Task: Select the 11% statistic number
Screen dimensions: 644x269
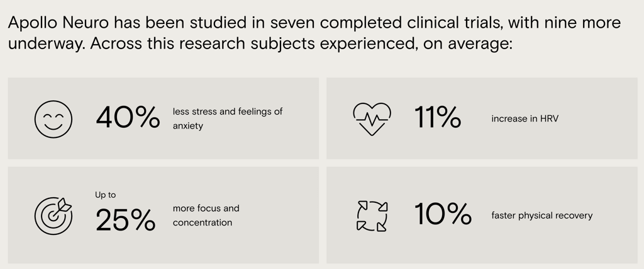Action: coord(438,118)
